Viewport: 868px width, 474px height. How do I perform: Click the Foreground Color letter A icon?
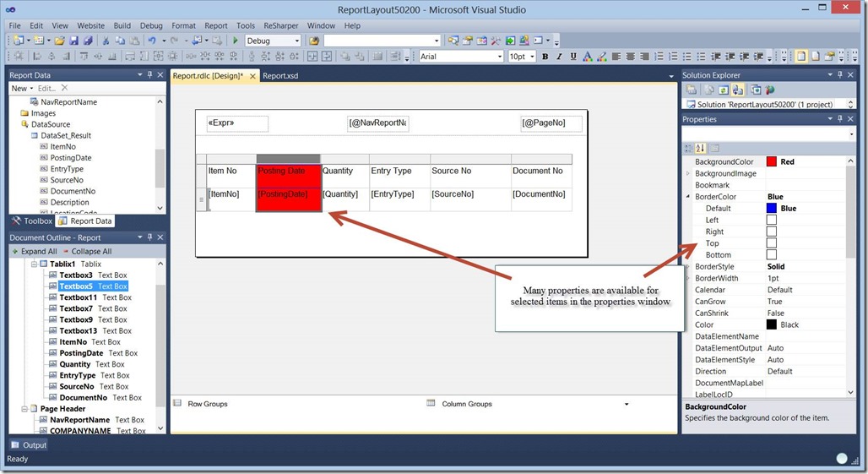(588, 57)
